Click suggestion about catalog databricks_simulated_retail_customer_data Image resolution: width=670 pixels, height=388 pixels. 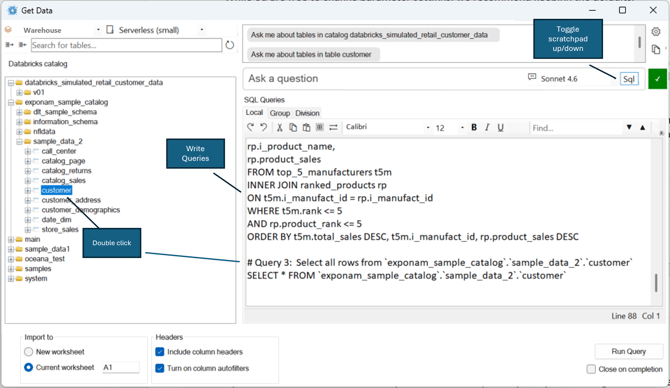click(x=373, y=35)
